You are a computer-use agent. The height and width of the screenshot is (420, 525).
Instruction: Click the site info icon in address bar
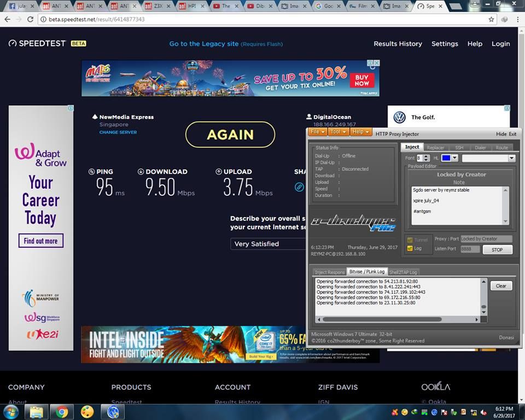point(43,20)
